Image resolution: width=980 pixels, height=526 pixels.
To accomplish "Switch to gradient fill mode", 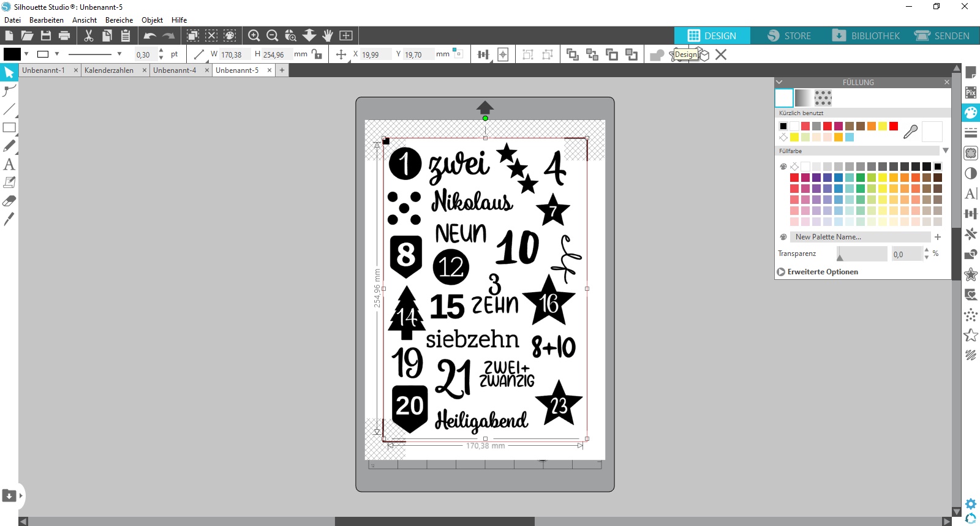I will (803, 97).
